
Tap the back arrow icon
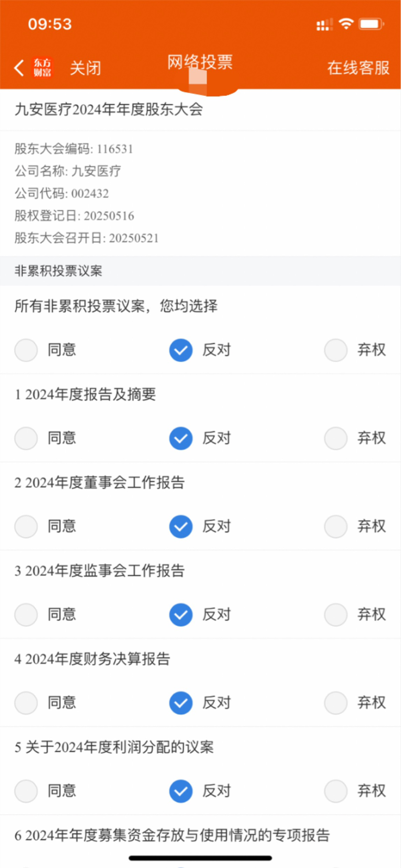click(19, 68)
